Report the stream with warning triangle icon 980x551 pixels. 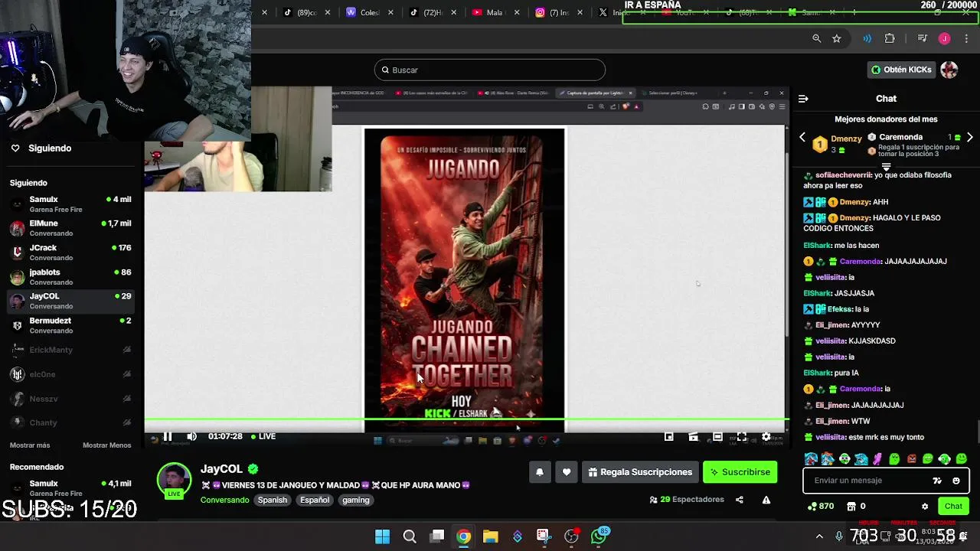click(766, 500)
